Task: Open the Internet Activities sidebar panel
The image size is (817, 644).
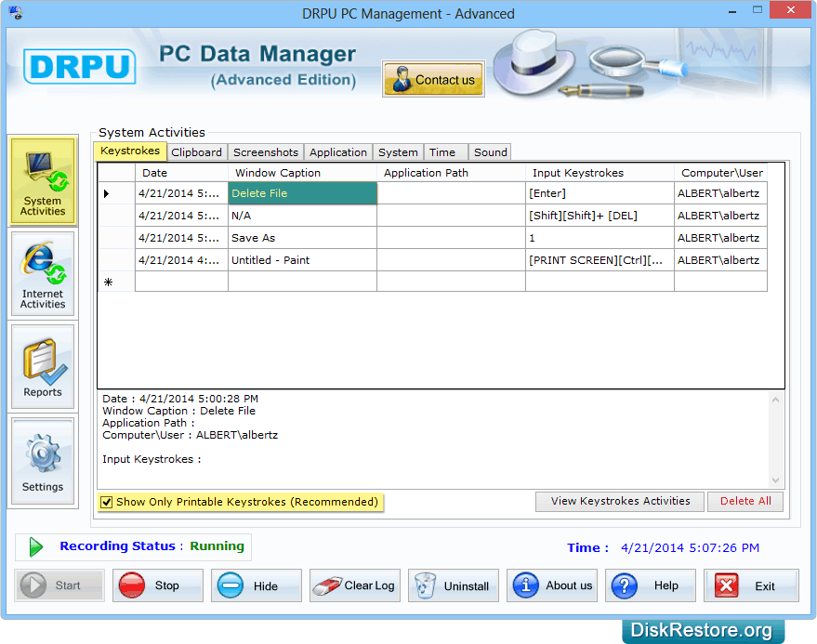Action: 43,274
